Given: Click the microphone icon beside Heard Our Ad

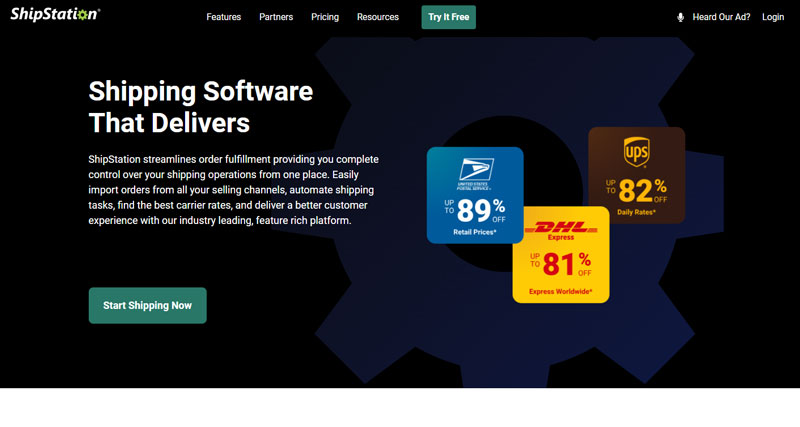Looking at the screenshot, I should coord(680,17).
